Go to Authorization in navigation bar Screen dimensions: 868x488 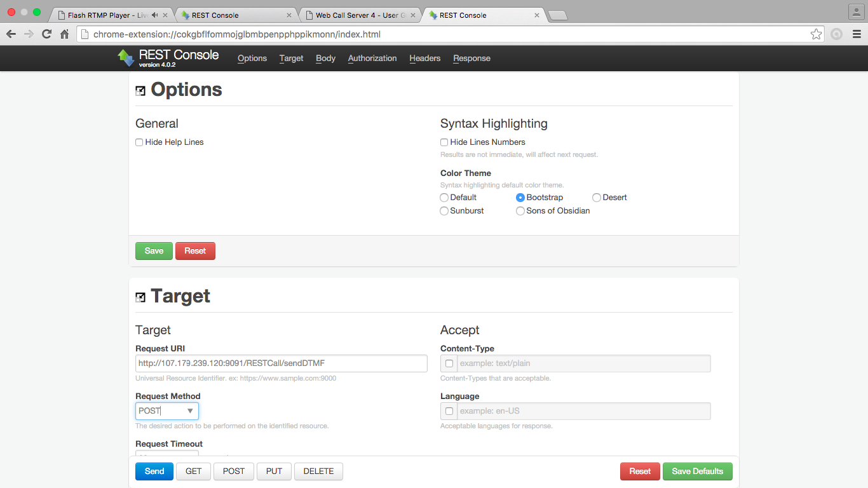click(372, 58)
